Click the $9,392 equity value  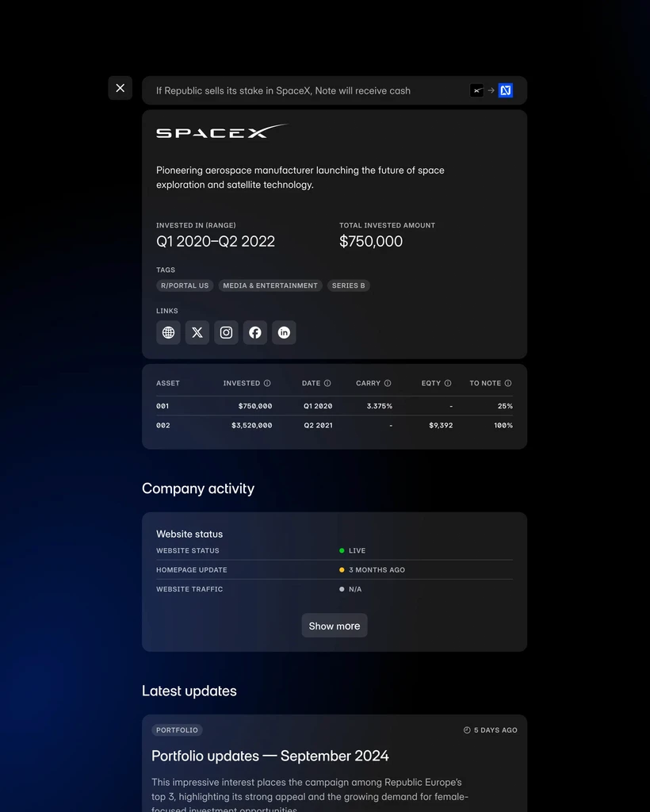pos(441,425)
